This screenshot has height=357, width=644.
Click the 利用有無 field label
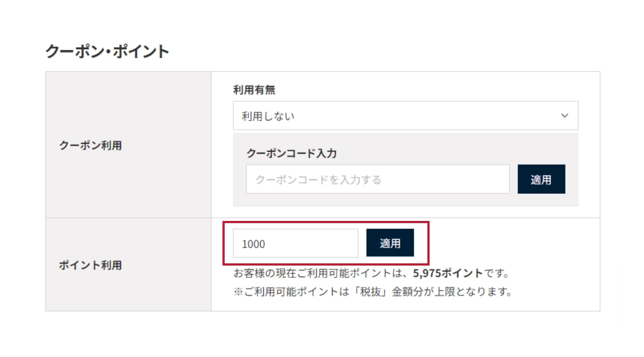tap(254, 90)
